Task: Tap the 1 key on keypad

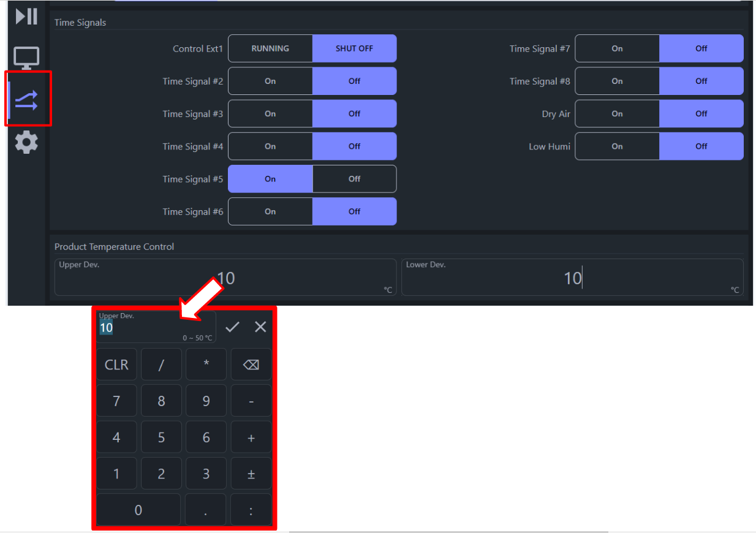Action: [116, 474]
